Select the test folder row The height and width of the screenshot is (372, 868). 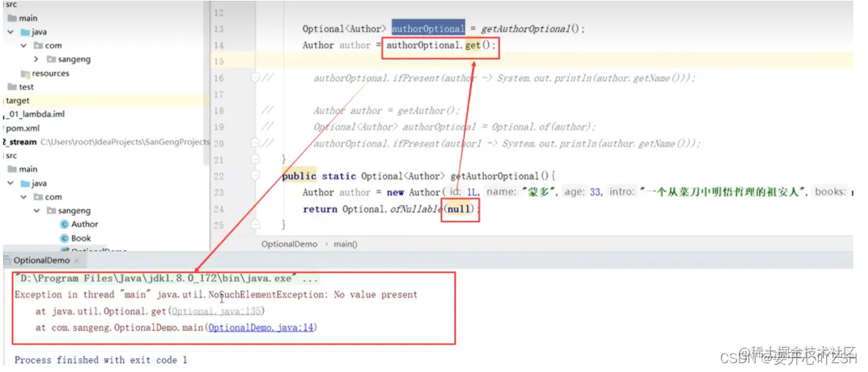coord(26,87)
